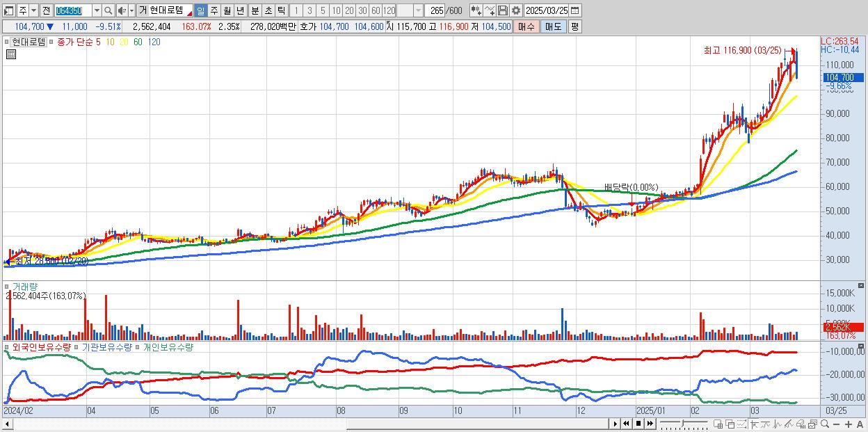Click the fast-forward button in bottom bar
Screen dimensions: 868x432
(x=650, y=424)
